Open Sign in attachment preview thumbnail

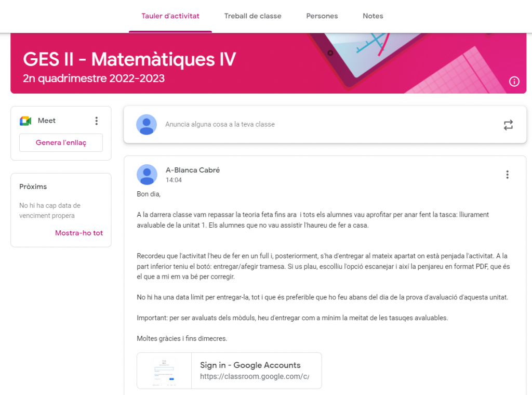pos(164,371)
